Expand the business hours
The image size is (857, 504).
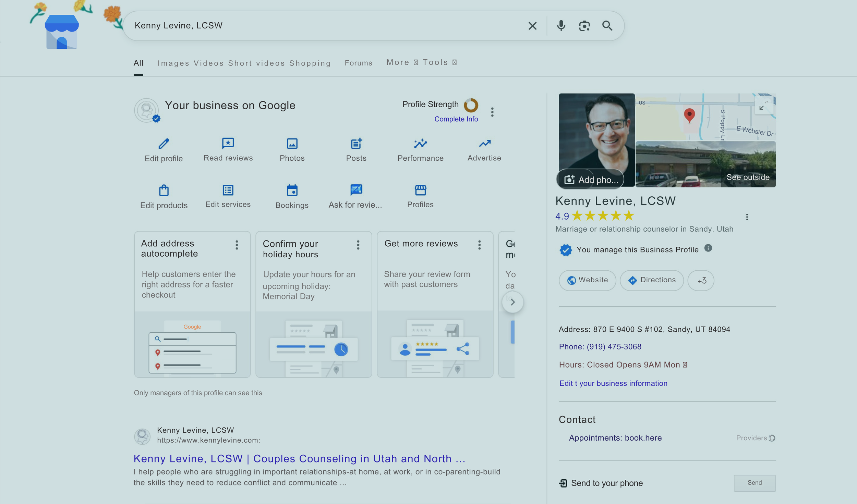pyautogui.click(x=685, y=365)
